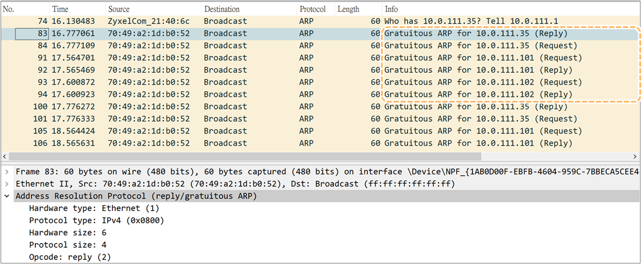The width and height of the screenshot is (644, 264).
Task: Click packet 93 info 'Gratuitous ARP for 10.0.111.102 (Request)'
Action: point(483,82)
